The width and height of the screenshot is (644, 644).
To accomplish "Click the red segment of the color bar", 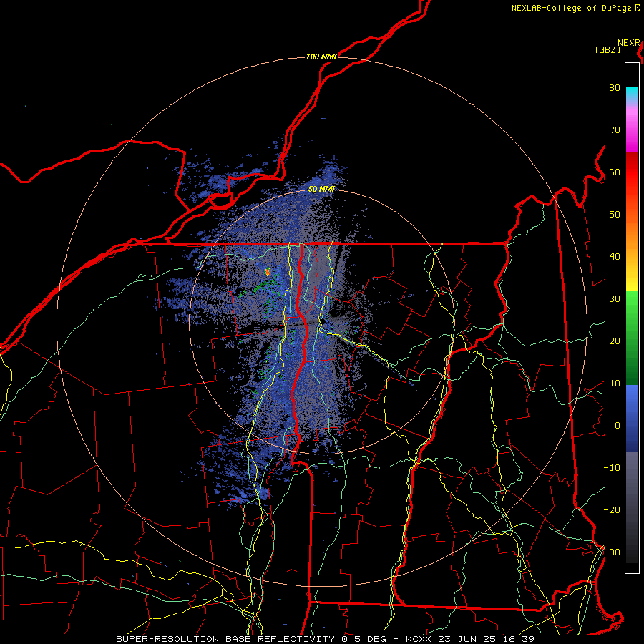I will [x=632, y=172].
